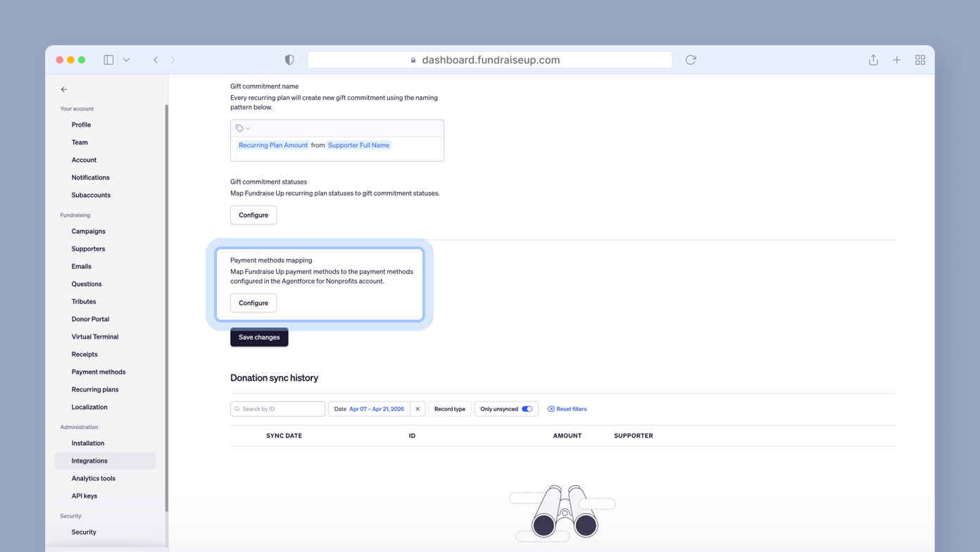This screenshot has height=552, width=980.
Task: Click the Reset filters icon next to filters
Action: click(550, 408)
